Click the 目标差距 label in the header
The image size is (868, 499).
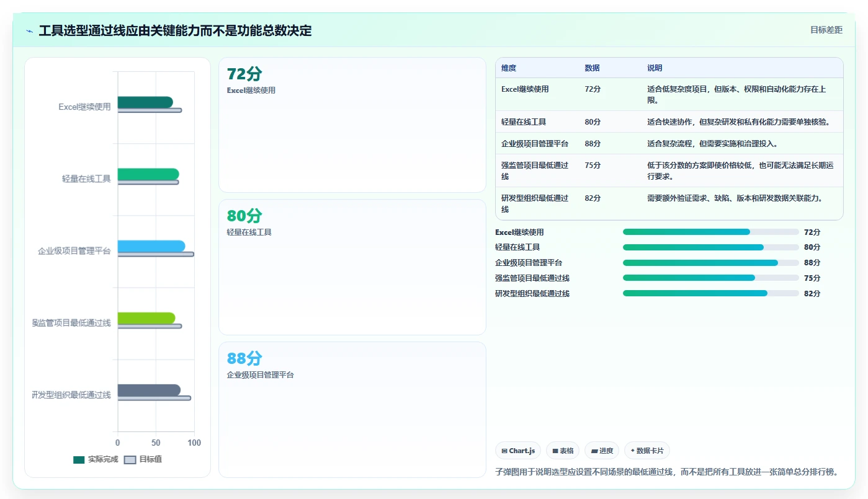point(826,30)
